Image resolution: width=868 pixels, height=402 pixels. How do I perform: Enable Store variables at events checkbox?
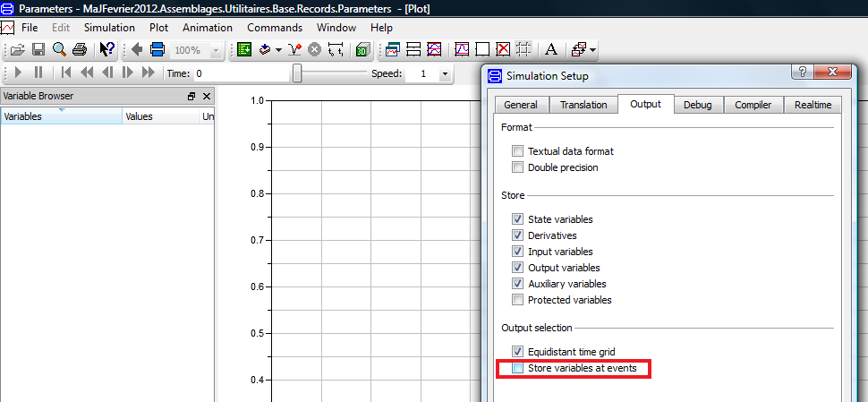click(518, 368)
